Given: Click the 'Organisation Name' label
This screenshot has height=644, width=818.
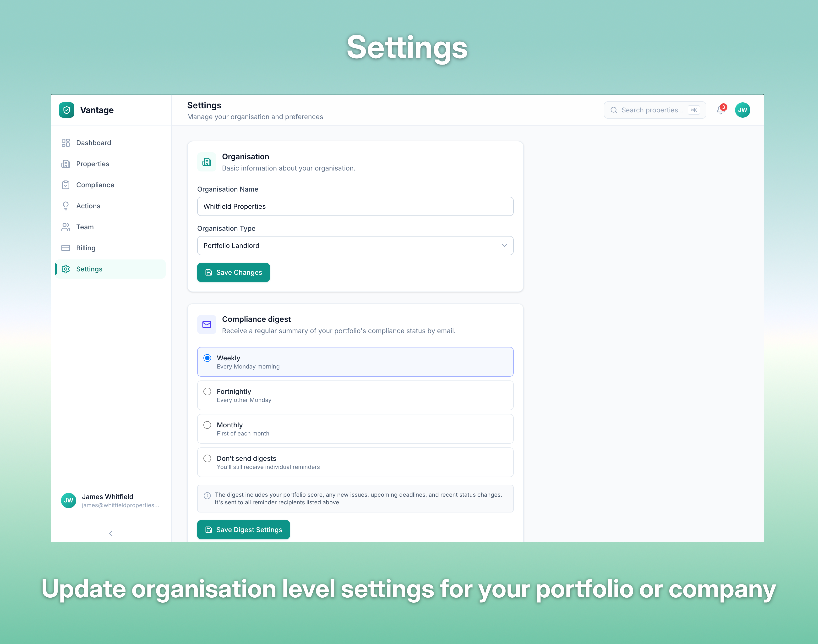Looking at the screenshot, I should (x=228, y=189).
